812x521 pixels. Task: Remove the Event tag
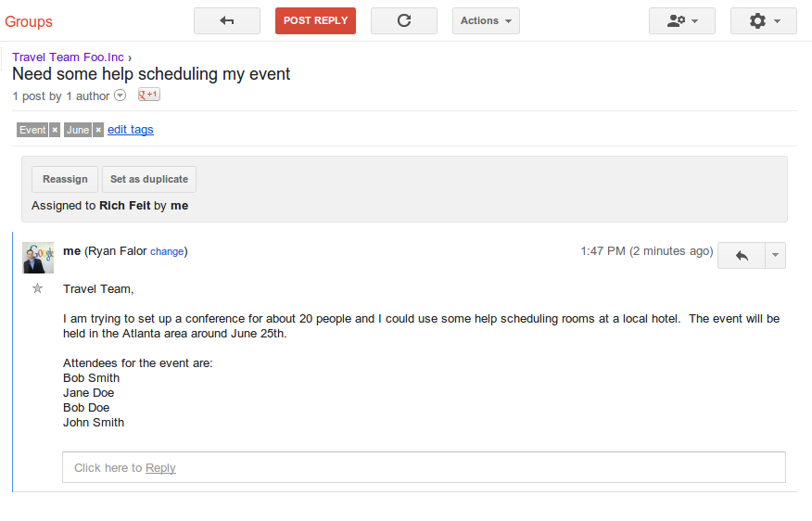[x=55, y=130]
